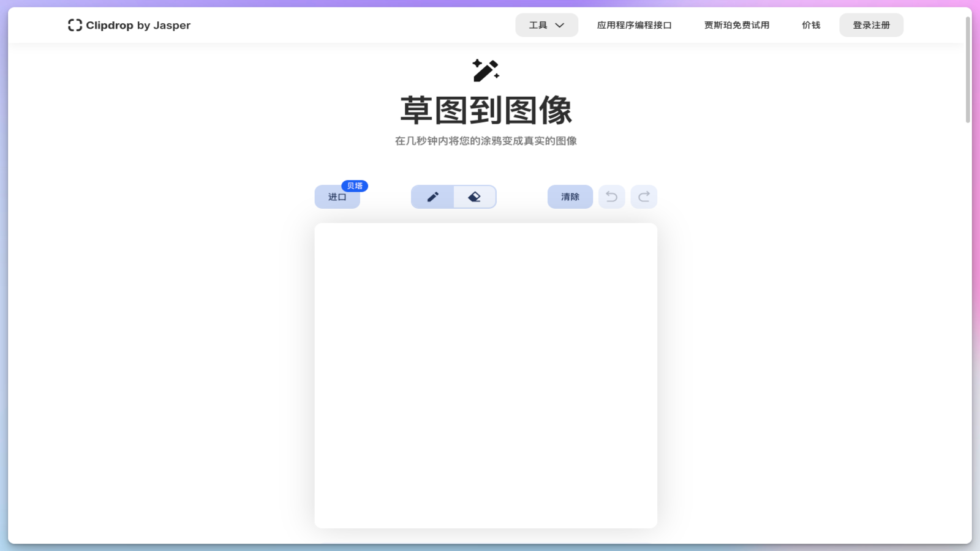Click the magic wand sketch-to-image icon
This screenshot has width=980, height=551.
coord(485,70)
